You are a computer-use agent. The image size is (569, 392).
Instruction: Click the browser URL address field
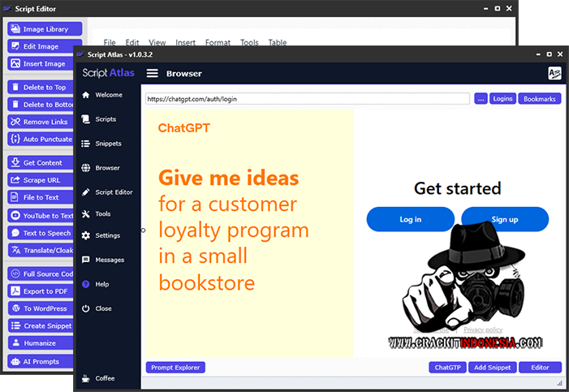tap(307, 99)
